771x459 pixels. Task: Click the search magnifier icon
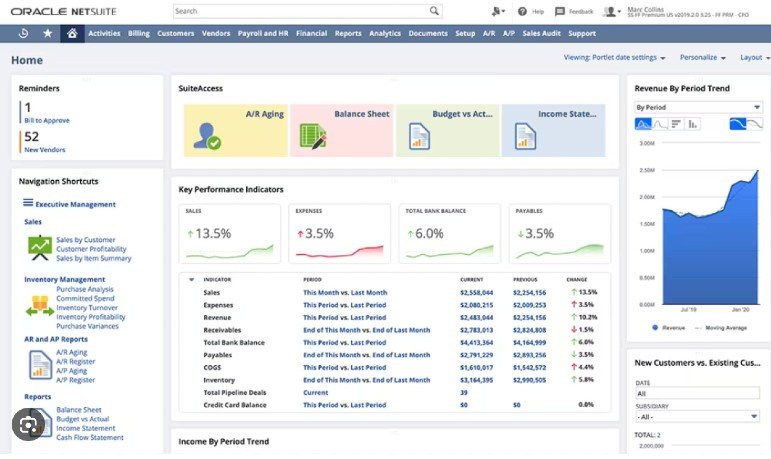(x=434, y=11)
